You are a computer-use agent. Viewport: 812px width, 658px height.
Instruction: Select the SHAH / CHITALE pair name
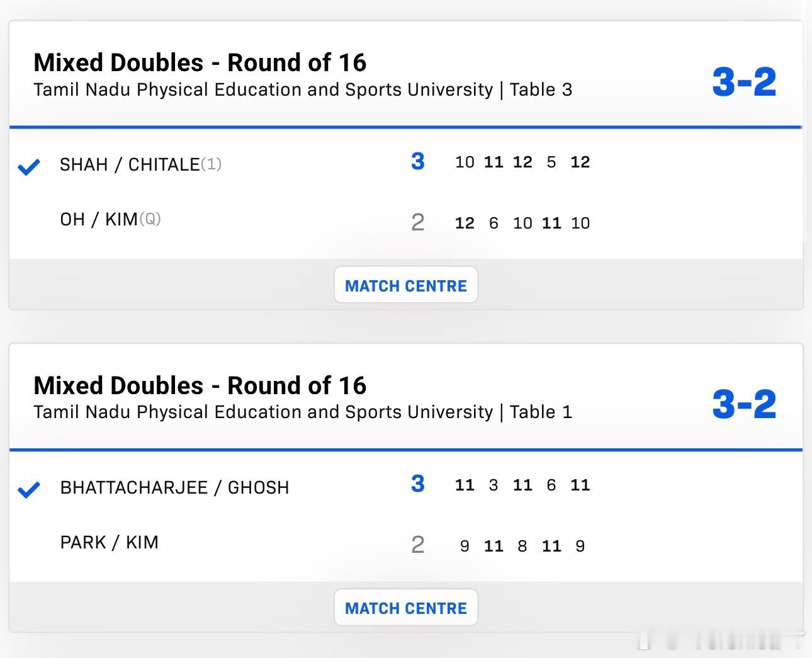pos(129,164)
